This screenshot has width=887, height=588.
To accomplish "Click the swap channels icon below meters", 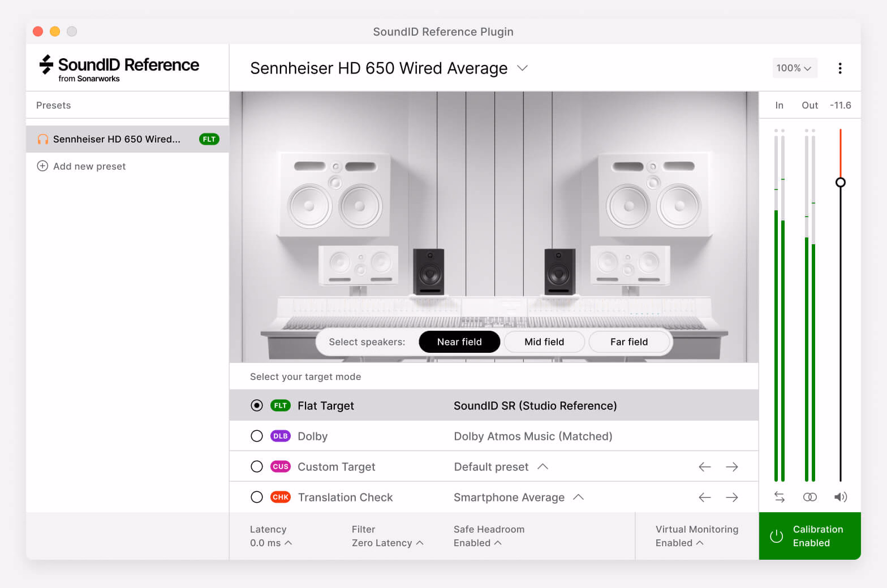I will 780,497.
